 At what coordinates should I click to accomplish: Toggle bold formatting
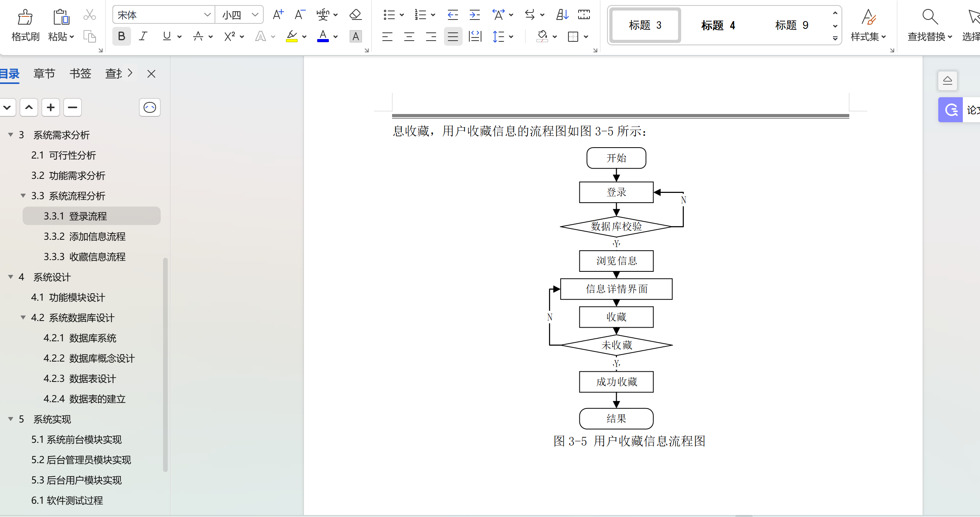point(121,36)
